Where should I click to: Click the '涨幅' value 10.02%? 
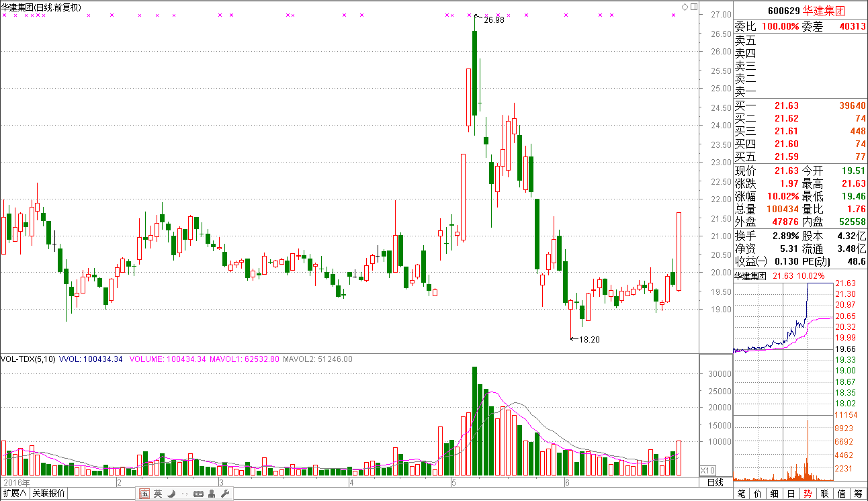click(783, 196)
